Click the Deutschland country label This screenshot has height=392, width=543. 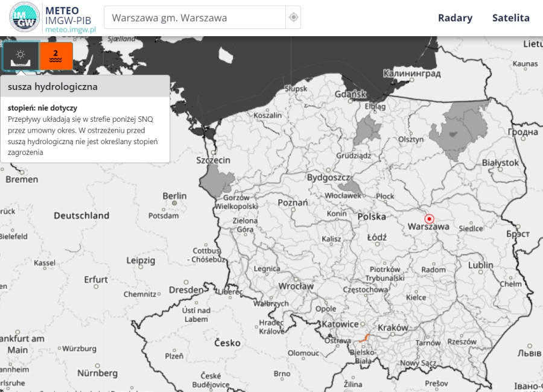(81, 216)
